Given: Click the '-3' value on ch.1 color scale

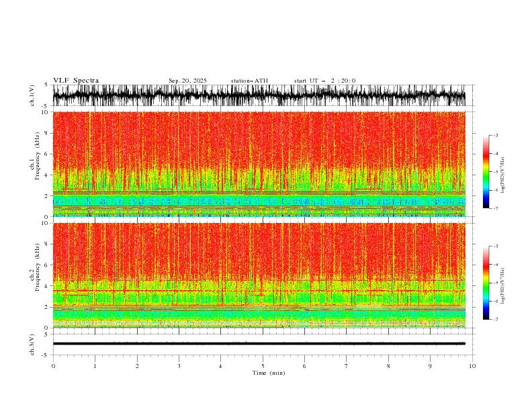Looking at the screenshot, I should 495,135.
